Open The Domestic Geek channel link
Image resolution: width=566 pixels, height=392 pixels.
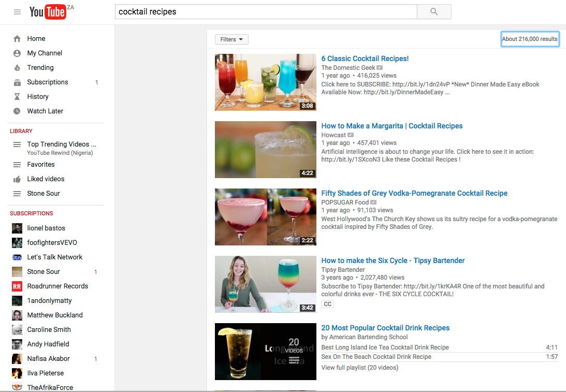click(348, 67)
